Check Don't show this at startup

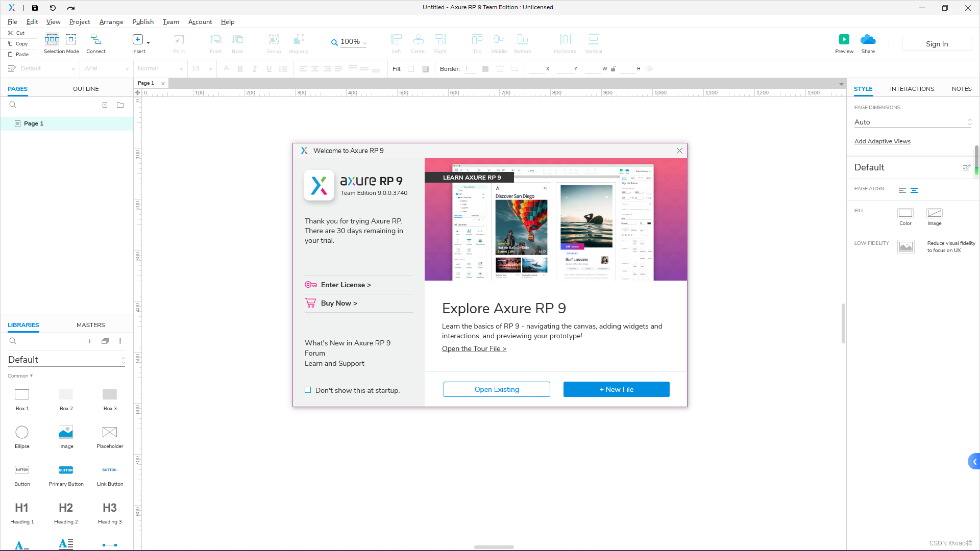pyautogui.click(x=308, y=390)
